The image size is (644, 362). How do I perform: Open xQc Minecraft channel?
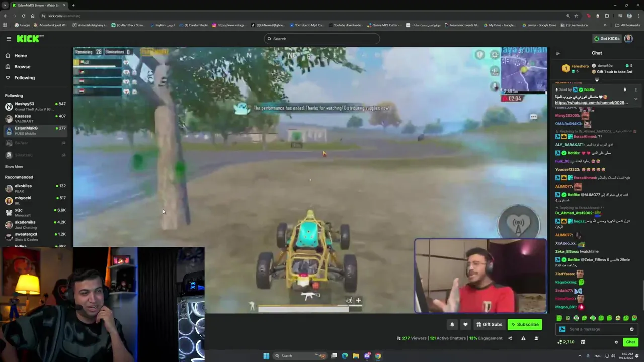click(x=35, y=213)
